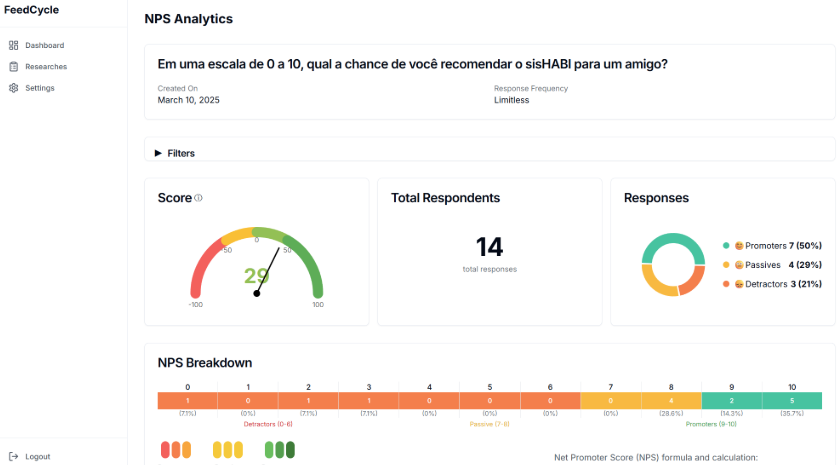This screenshot has width=837, height=465.
Task: Click the green Promoters legend dot
Action: click(726, 246)
